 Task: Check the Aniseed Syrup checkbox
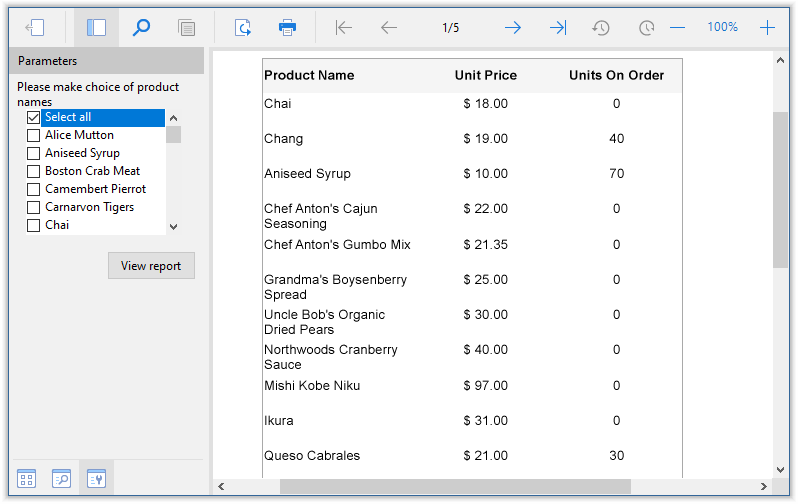pyautogui.click(x=34, y=153)
